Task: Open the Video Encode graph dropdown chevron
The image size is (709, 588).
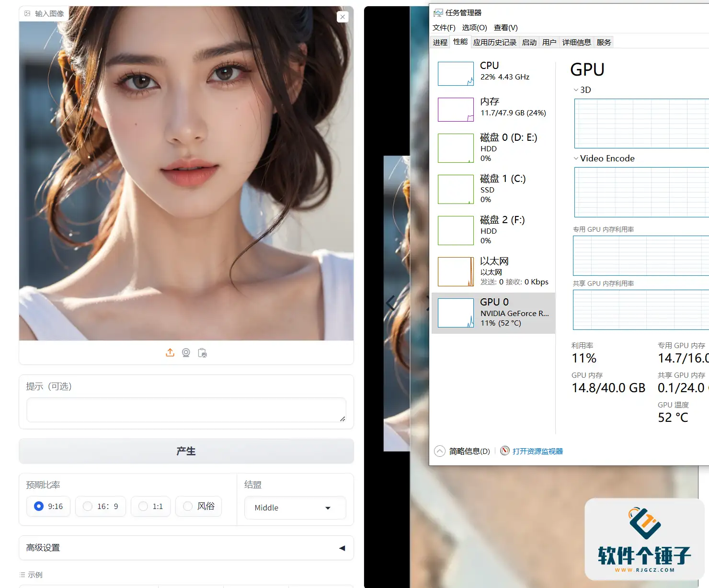Action: pyautogui.click(x=576, y=158)
